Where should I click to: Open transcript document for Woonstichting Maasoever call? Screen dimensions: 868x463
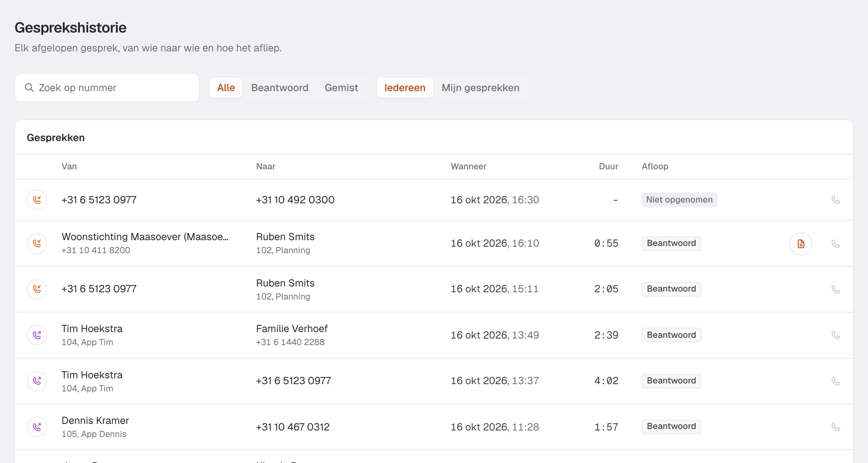point(801,244)
